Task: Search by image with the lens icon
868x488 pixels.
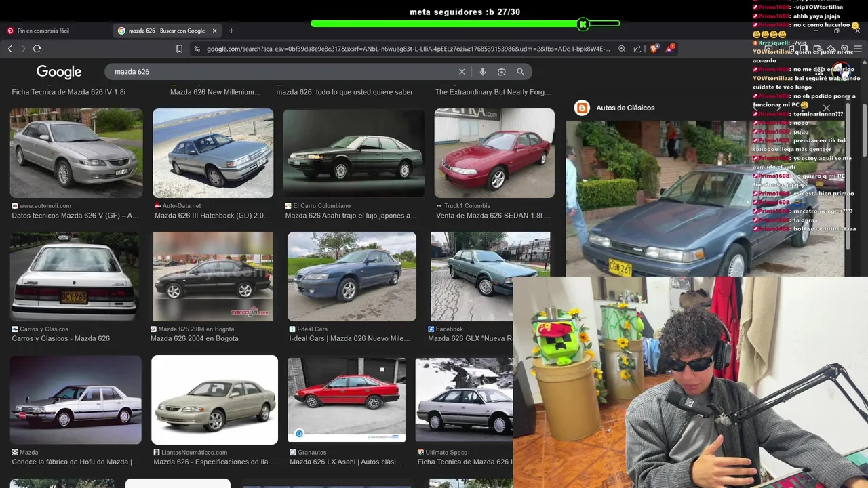Action: tap(502, 72)
